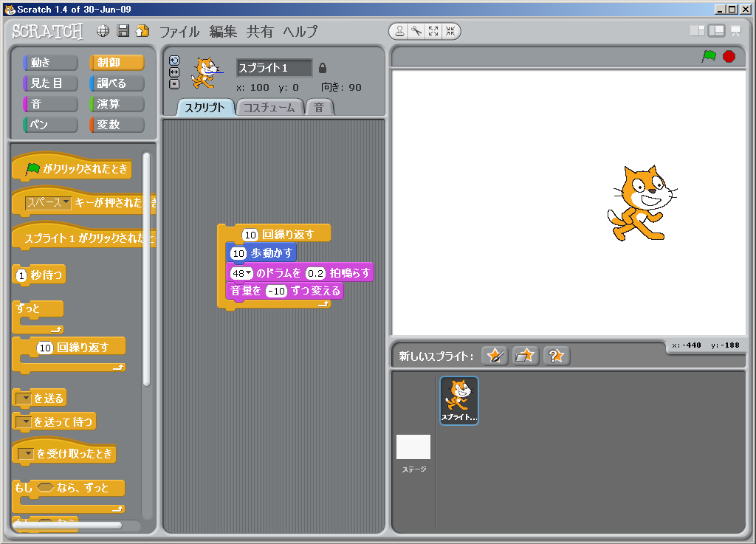Open the を受け取ったとき message dropdown
The width and height of the screenshot is (756, 544).
pyautogui.click(x=26, y=454)
